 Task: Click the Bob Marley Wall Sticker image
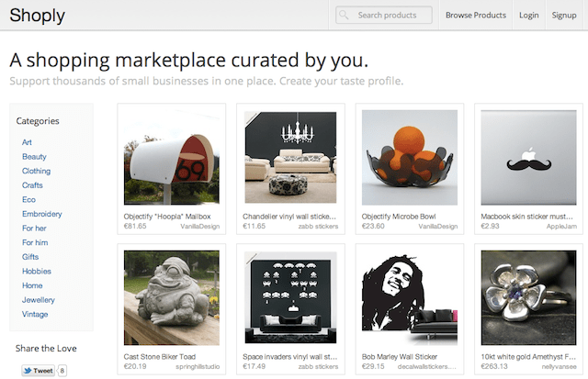pyautogui.click(x=410, y=297)
